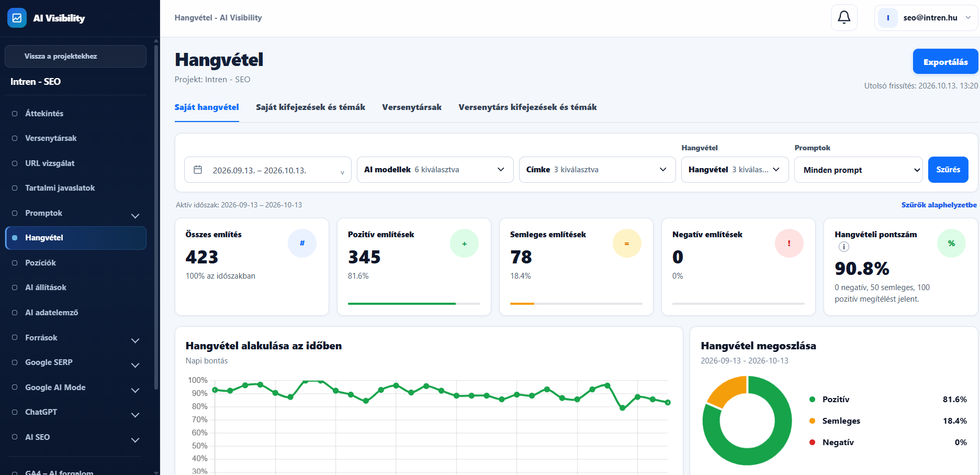Click the Szűrők alaphelyzetbe link
980x475 pixels.
point(939,205)
